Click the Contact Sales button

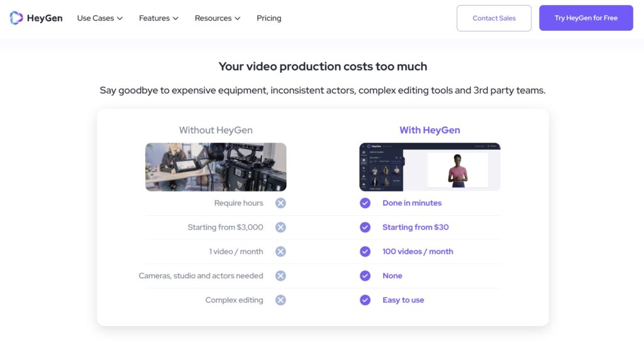494,18
